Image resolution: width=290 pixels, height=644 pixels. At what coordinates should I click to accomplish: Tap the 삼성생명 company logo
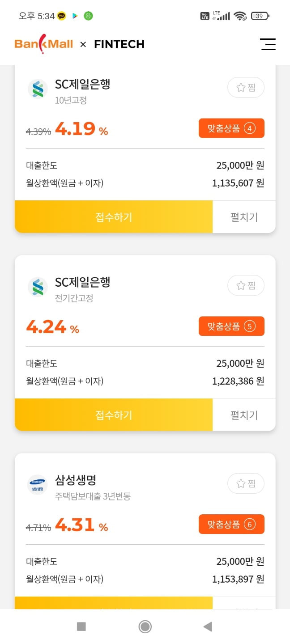coord(38,485)
